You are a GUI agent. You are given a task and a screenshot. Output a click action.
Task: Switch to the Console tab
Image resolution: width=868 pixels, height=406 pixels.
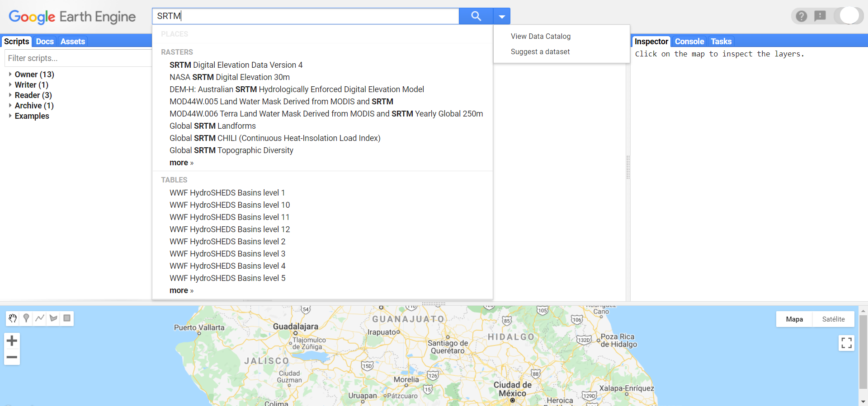pos(689,42)
